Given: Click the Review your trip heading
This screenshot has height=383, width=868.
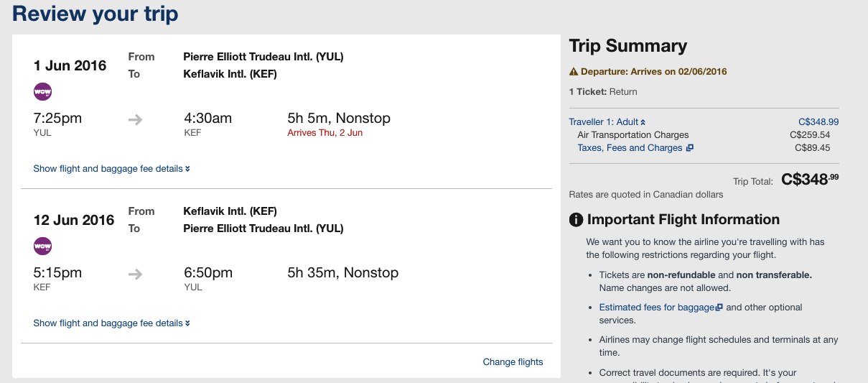Looking at the screenshot, I should (x=95, y=14).
